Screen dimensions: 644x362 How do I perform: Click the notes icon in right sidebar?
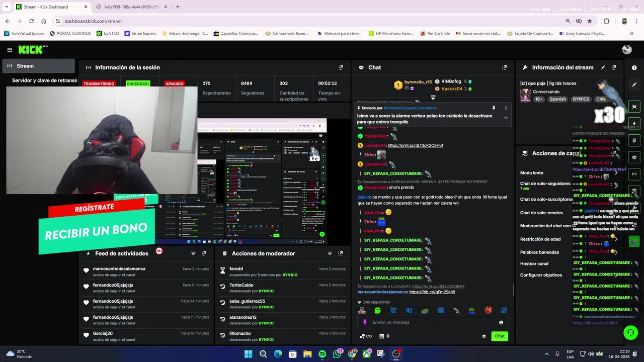[634, 140]
